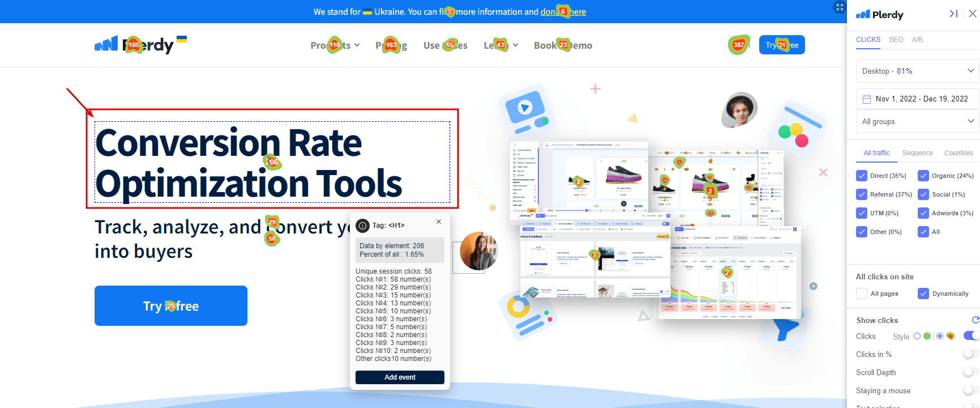Click the 206 heatmap marker on the headline

(x=272, y=162)
